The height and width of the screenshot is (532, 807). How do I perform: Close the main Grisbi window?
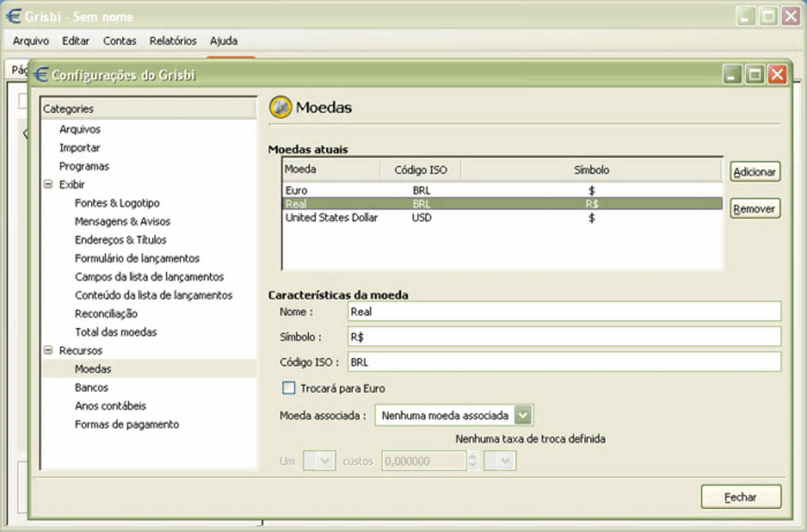791,17
